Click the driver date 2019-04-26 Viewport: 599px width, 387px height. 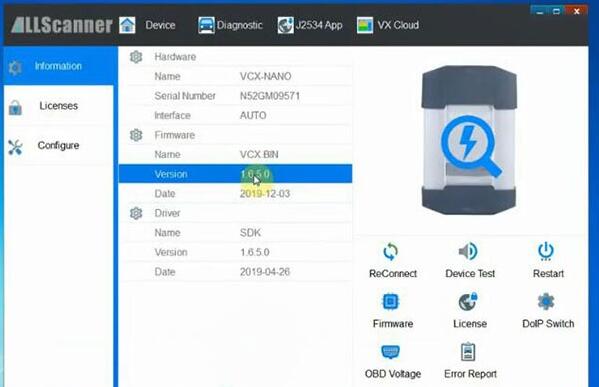[265, 272]
